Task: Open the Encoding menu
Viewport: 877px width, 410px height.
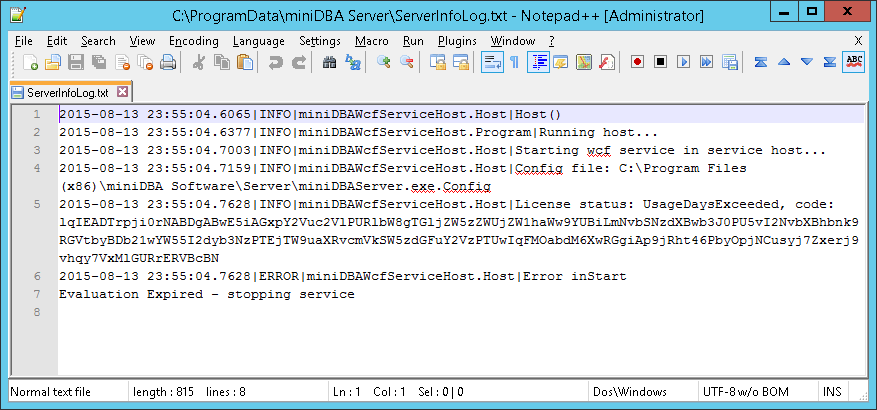Action: click(x=194, y=41)
